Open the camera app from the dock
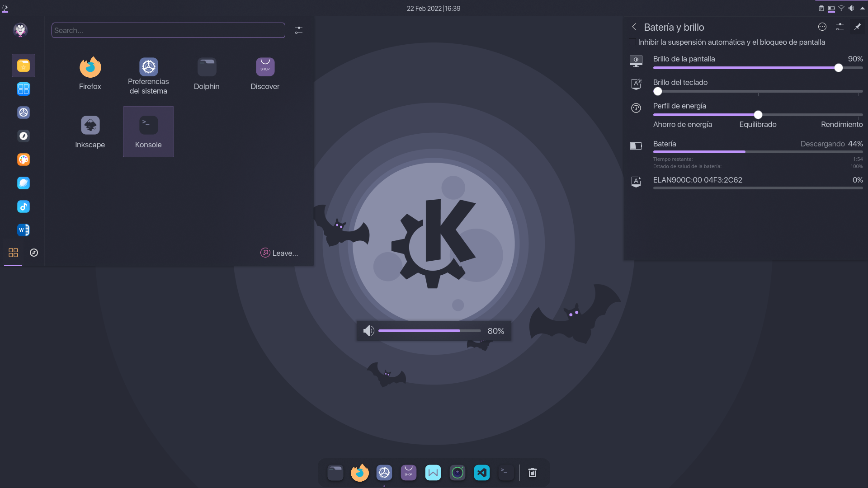 click(458, 473)
